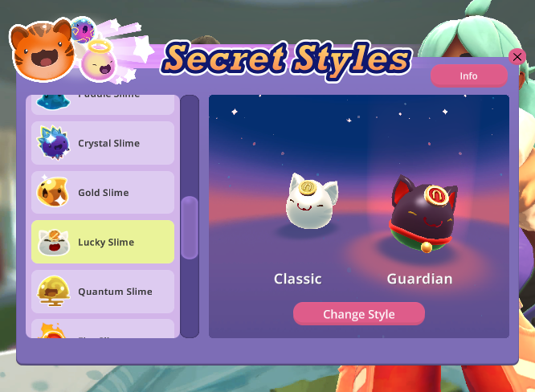Screen dimensions: 535x392
Task: Click the Change Style button
Action: click(x=359, y=313)
